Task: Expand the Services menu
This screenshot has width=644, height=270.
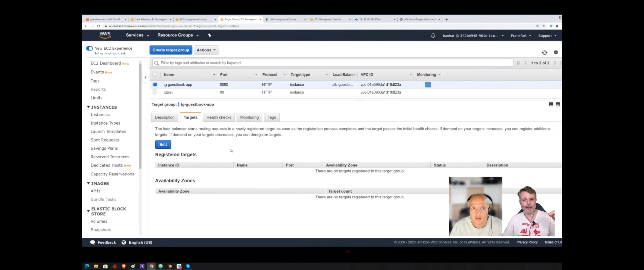Action: [x=137, y=35]
